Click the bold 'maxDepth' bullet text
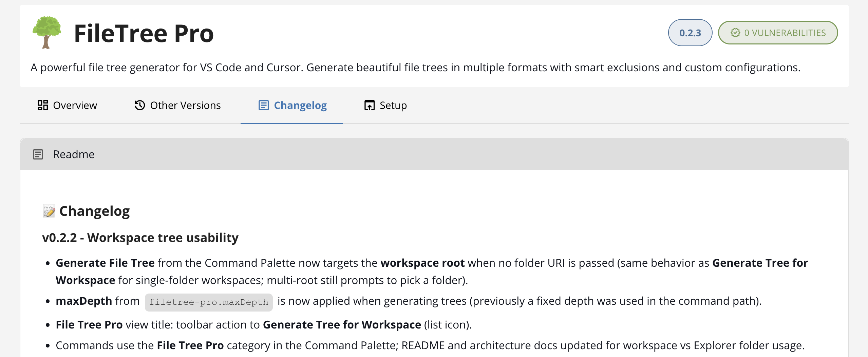The image size is (868, 357). tap(84, 301)
